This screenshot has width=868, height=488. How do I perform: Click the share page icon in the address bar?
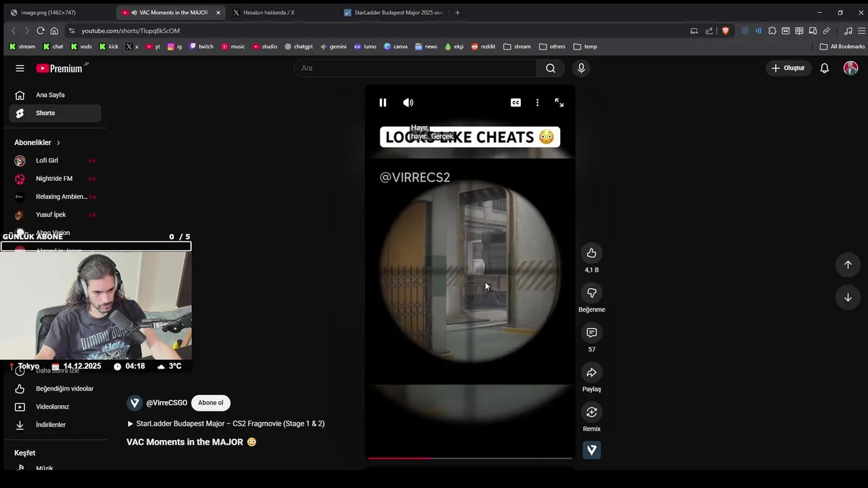click(x=709, y=30)
